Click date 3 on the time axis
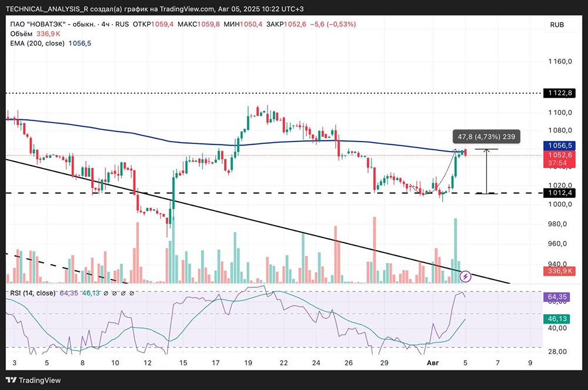The image size is (588, 390). tap(15, 362)
